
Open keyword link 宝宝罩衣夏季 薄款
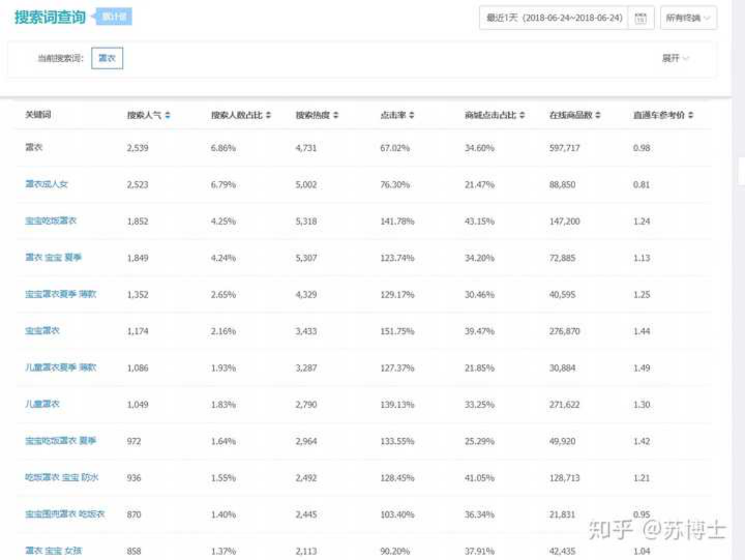[x=61, y=294]
